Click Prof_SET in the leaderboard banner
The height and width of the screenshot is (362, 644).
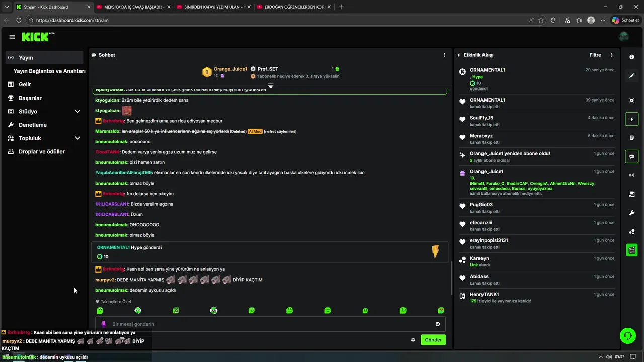pos(268,69)
